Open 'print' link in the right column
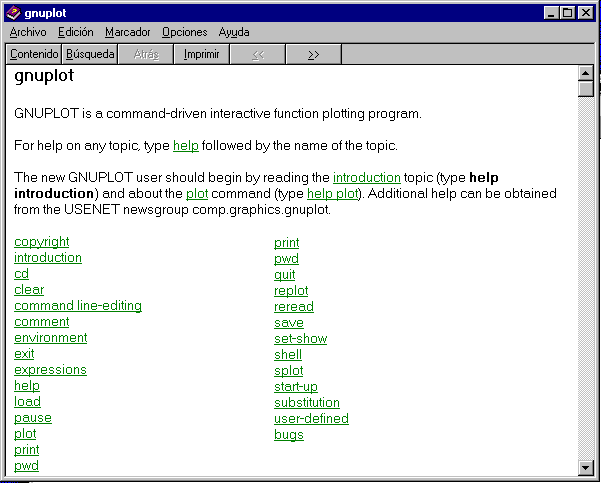 point(287,243)
